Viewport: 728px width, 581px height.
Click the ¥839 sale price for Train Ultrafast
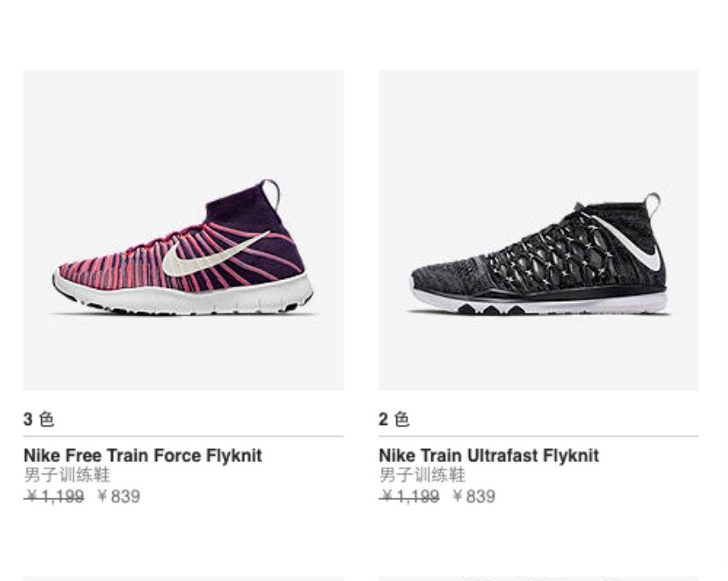coord(474,496)
